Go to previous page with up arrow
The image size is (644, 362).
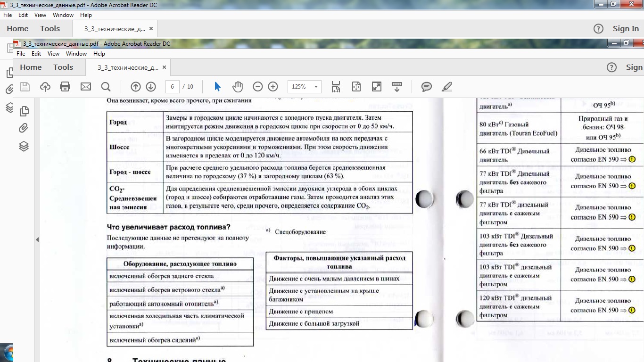pos(136,87)
